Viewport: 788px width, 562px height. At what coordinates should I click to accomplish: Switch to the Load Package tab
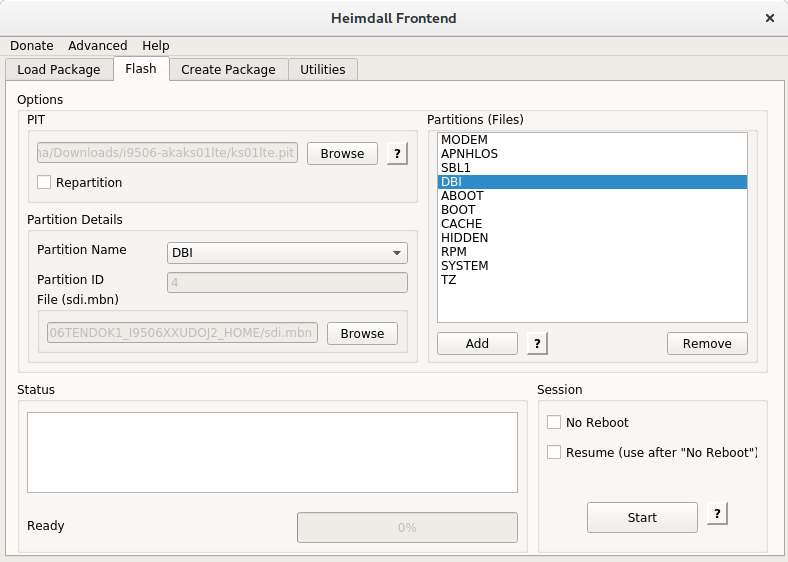59,69
